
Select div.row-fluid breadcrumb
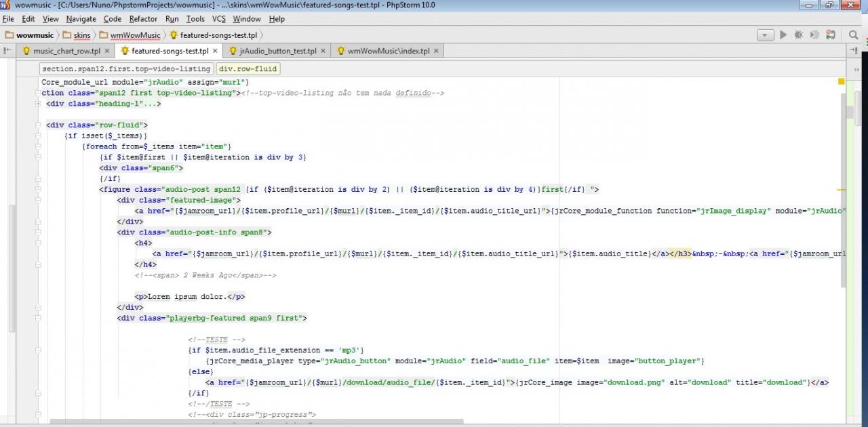[248, 69]
